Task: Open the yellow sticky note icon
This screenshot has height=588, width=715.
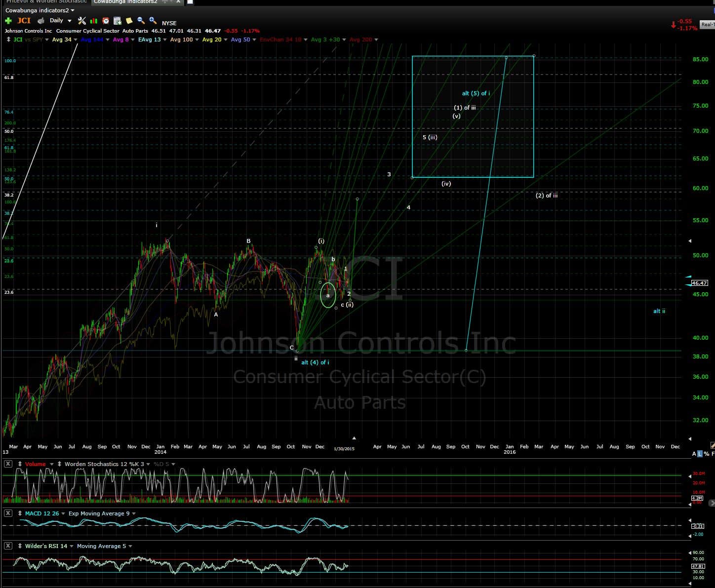Action: pos(129,21)
